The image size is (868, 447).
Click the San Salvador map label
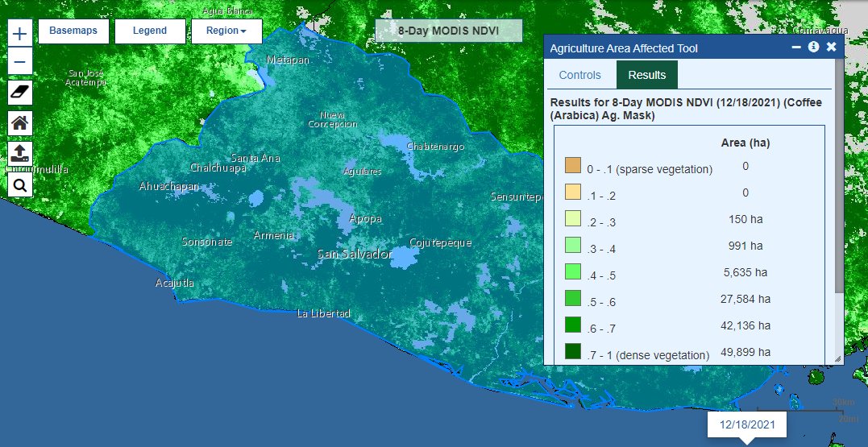[x=355, y=255]
